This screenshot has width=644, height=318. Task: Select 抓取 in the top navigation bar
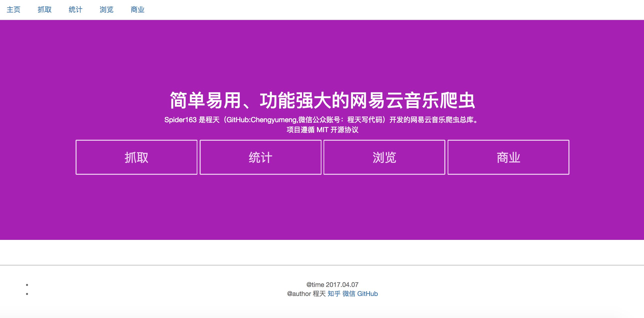(x=45, y=10)
